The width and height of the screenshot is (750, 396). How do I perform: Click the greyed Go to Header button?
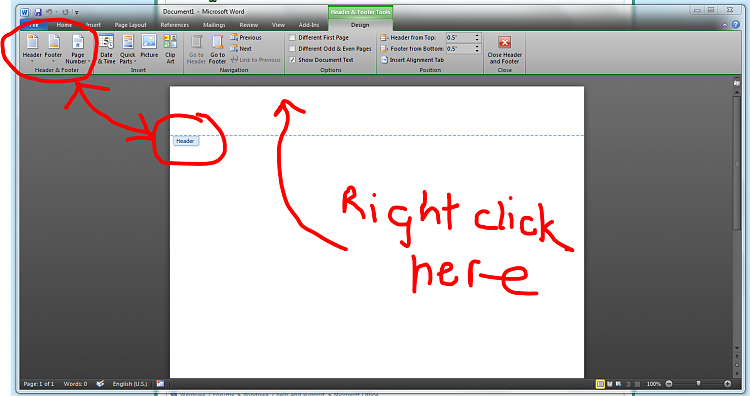(x=196, y=49)
